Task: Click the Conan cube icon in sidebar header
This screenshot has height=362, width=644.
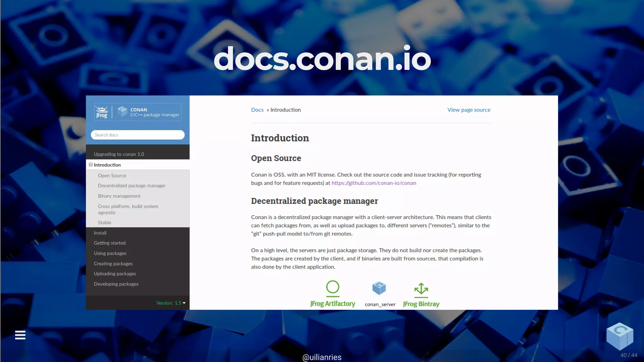Action: tap(122, 111)
